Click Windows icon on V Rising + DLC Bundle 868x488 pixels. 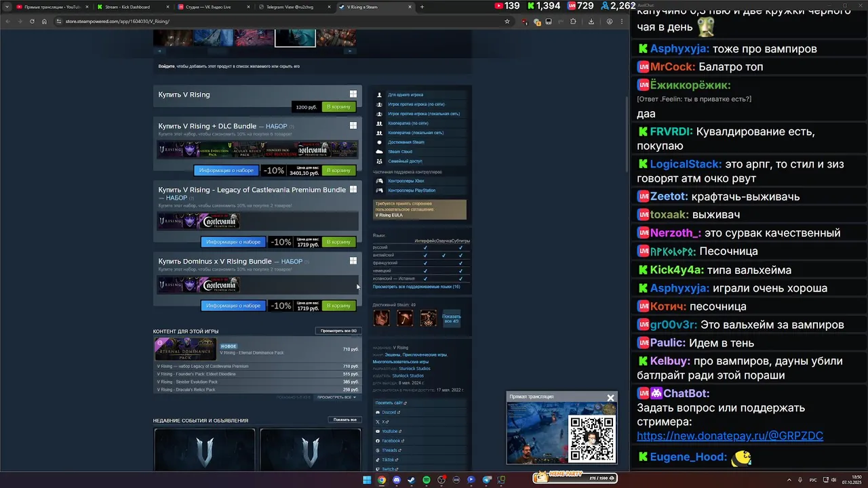[353, 125]
